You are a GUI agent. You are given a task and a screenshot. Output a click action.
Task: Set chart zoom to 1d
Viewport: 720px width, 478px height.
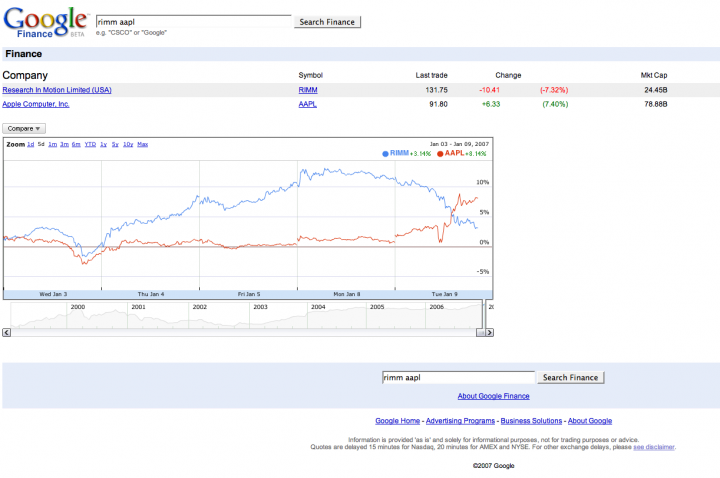coord(30,144)
